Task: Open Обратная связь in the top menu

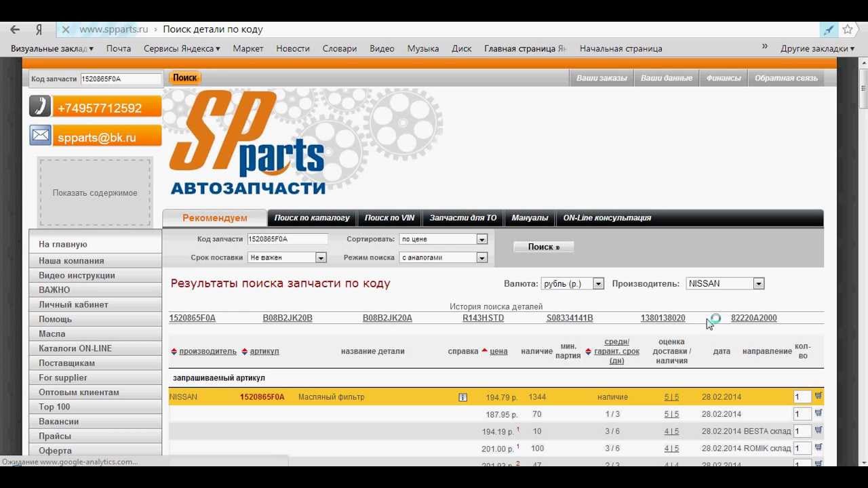Action: coord(786,78)
